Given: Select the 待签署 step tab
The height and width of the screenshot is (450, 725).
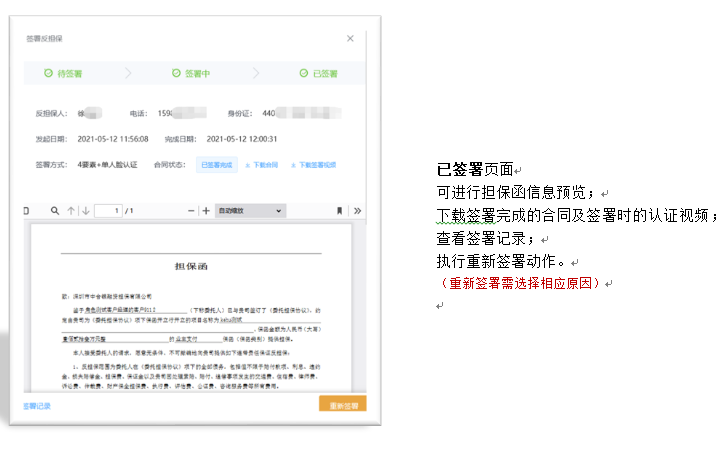Looking at the screenshot, I should [62, 74].
